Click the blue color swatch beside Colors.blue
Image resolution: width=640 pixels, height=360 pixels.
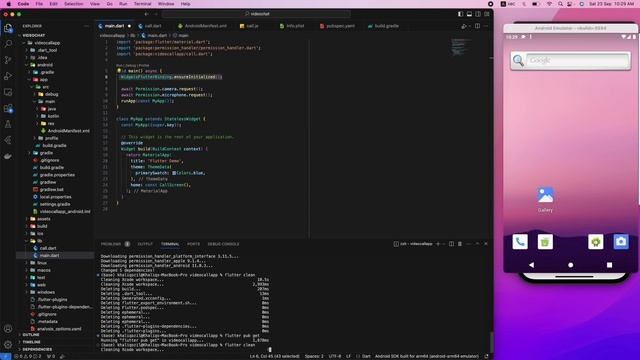174,173
